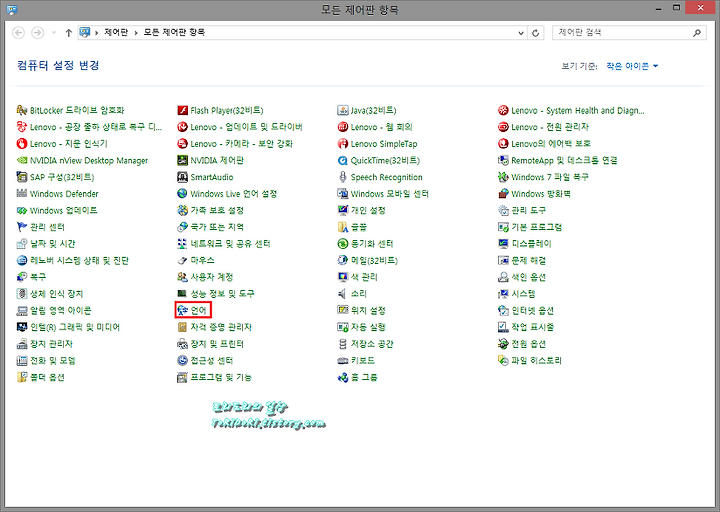The height and width of the screenshot is (512, 720).
Task: Open the 네트워크 및 공유 센터 link
Action: click(230, 244)
